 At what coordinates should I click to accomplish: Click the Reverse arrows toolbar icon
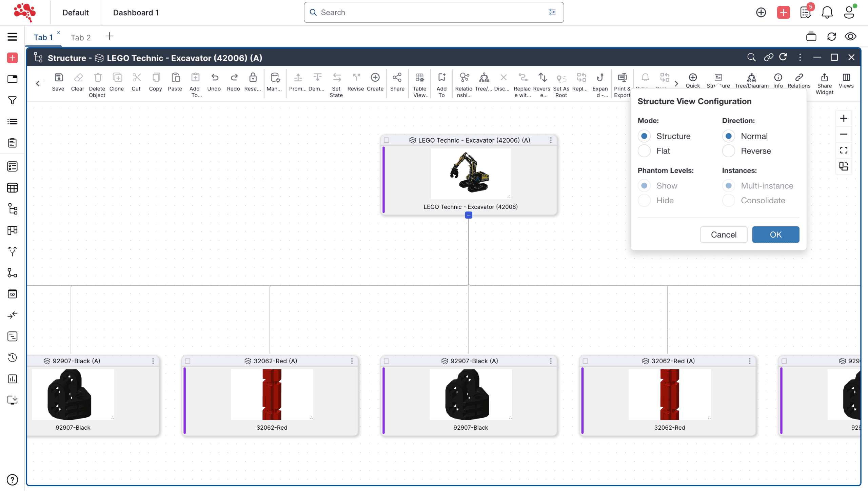[x=542, y=78]
